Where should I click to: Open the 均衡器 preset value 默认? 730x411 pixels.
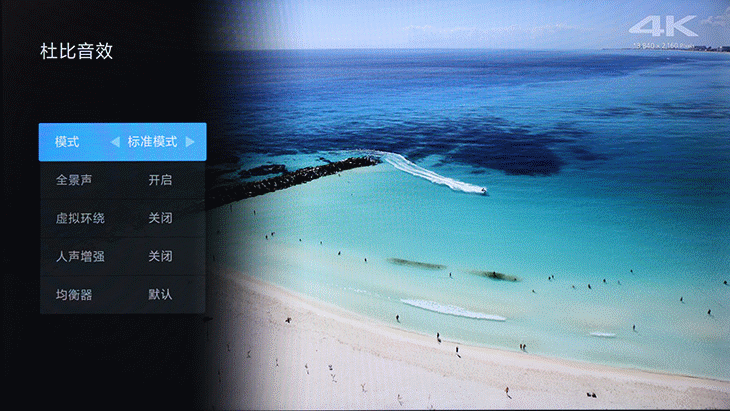(x=160, y=294)
